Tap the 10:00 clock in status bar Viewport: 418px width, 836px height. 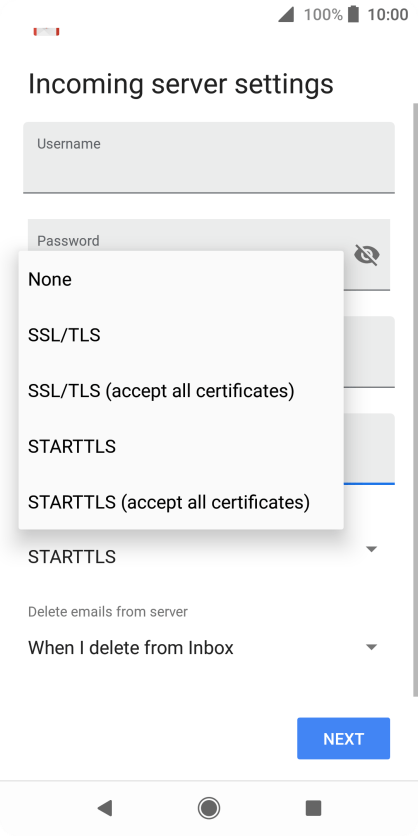tap(388, 14)
